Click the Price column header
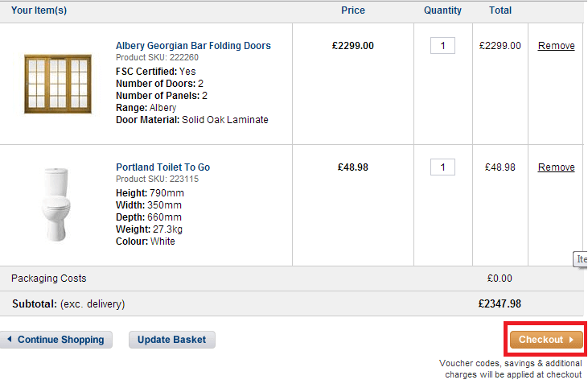The image size is (588, 388). point(353,10)
